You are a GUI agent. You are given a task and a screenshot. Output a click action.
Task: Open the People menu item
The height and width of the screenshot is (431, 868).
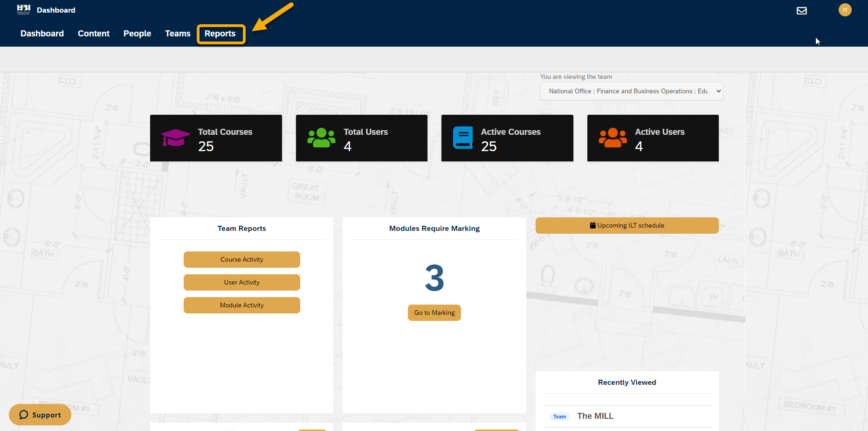tap(137, 34)
